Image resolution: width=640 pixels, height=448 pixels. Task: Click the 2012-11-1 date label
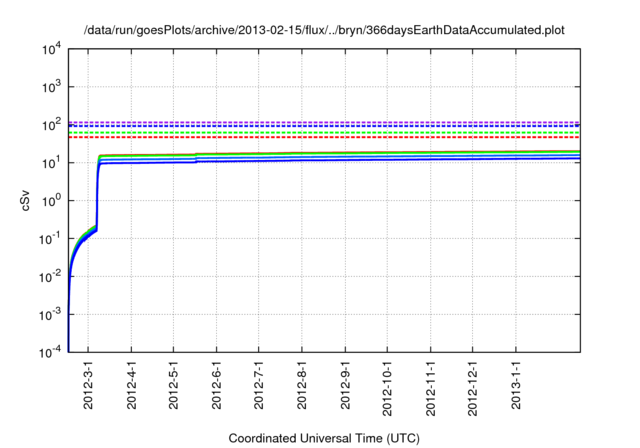pos(431,388)
